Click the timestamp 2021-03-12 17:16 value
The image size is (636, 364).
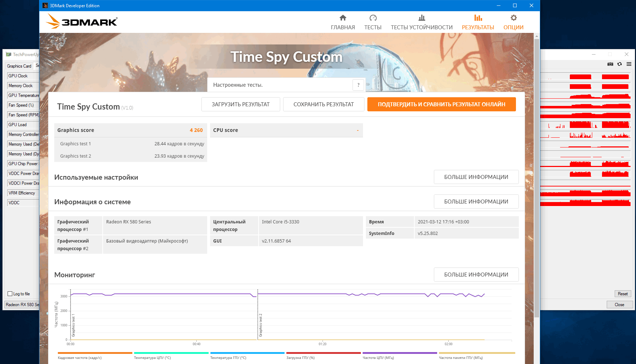[x=443, y=222]
